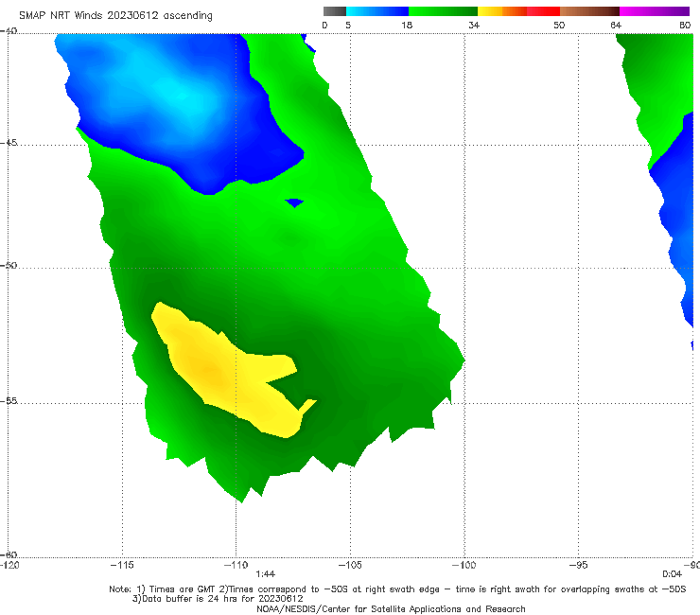Click the blue region of the right-edge swath

pos(676,210)
